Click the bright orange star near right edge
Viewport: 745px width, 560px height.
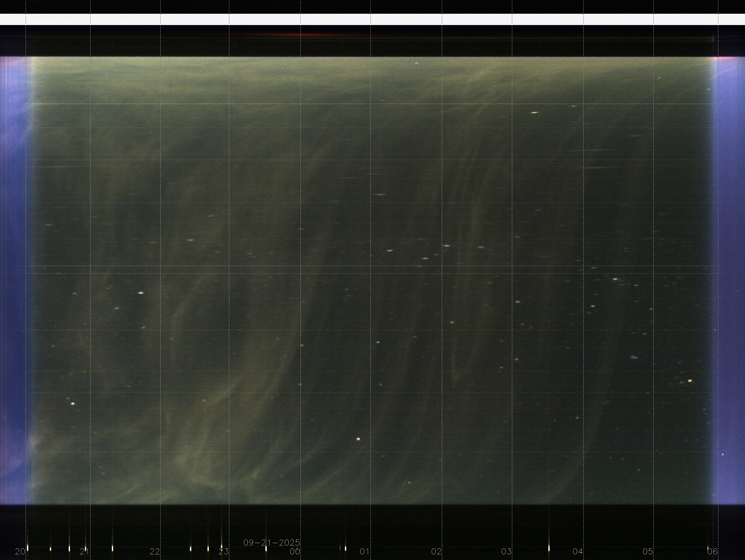690,381
